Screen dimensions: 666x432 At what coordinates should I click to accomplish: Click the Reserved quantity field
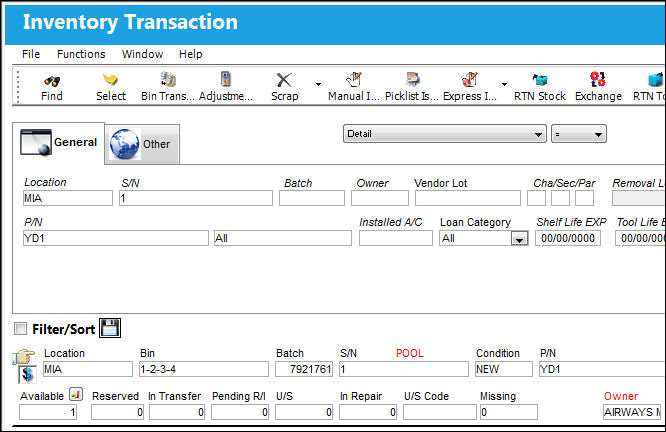click(117, 412)
